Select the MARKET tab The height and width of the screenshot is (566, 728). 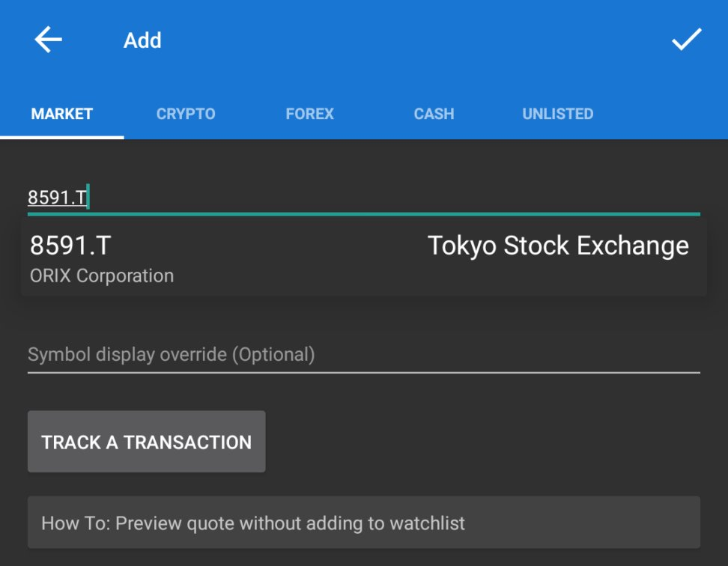click(61, 114)
